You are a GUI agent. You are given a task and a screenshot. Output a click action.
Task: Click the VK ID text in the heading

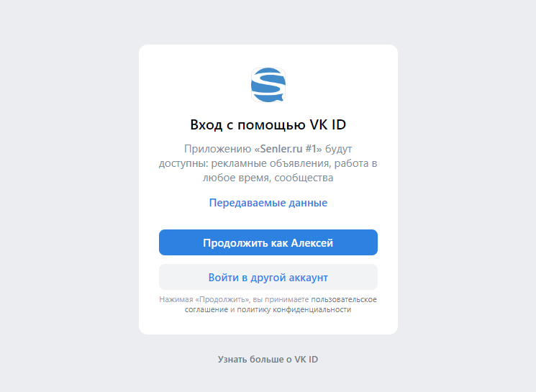click(328, 124)
